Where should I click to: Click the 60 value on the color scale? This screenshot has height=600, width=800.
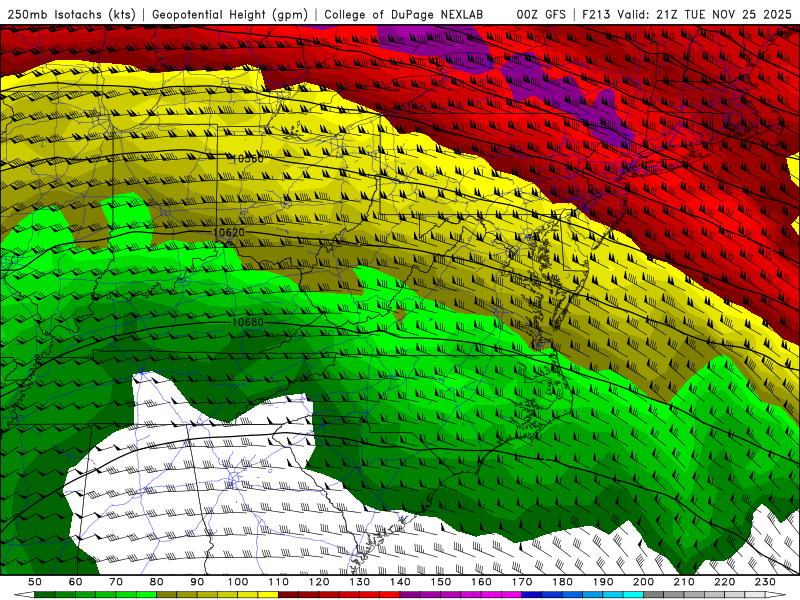(x=76, y=582)
